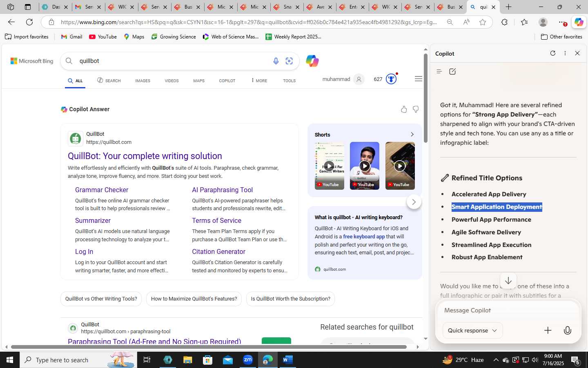The height and width of the screenshot is (368, 588).
Task: Search using voice microphone icon
Action: 276,61
